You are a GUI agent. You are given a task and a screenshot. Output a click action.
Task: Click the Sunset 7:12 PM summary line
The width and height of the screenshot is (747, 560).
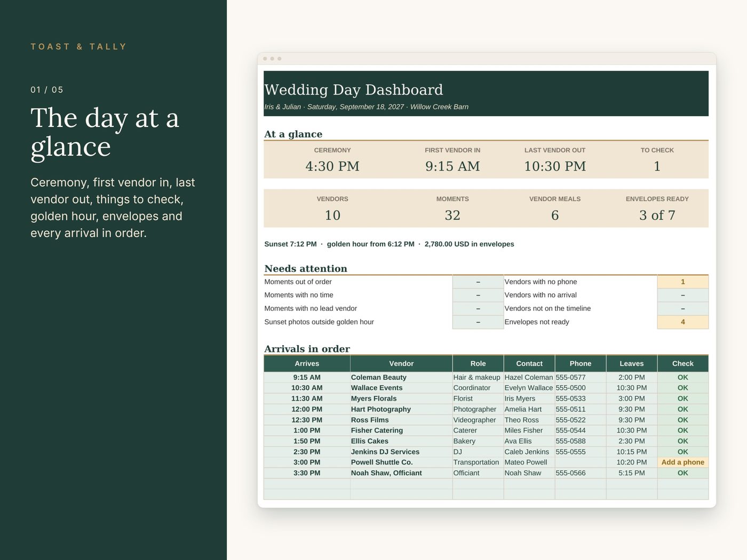pyautogui.click(x=389, y=244)
